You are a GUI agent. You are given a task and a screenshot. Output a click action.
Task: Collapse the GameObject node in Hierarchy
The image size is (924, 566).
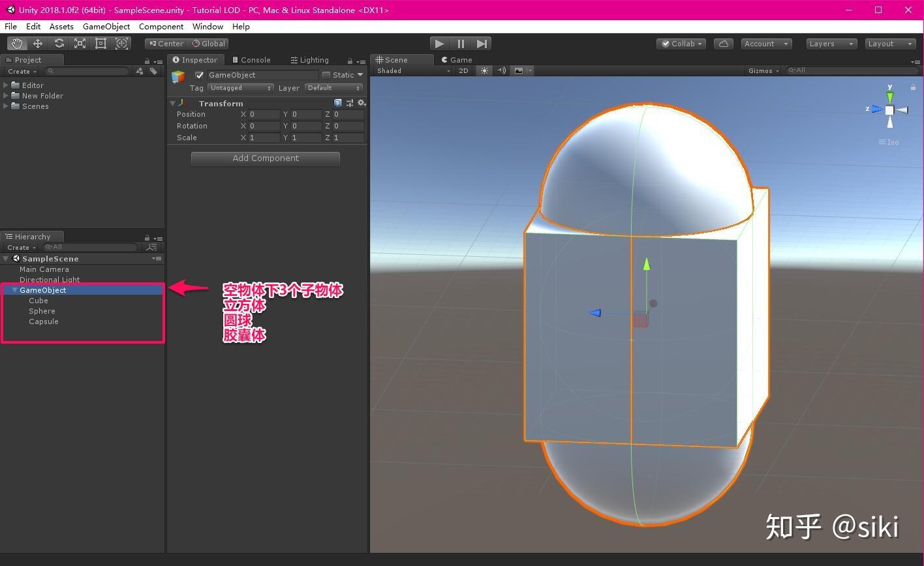[x=14, y=290]
